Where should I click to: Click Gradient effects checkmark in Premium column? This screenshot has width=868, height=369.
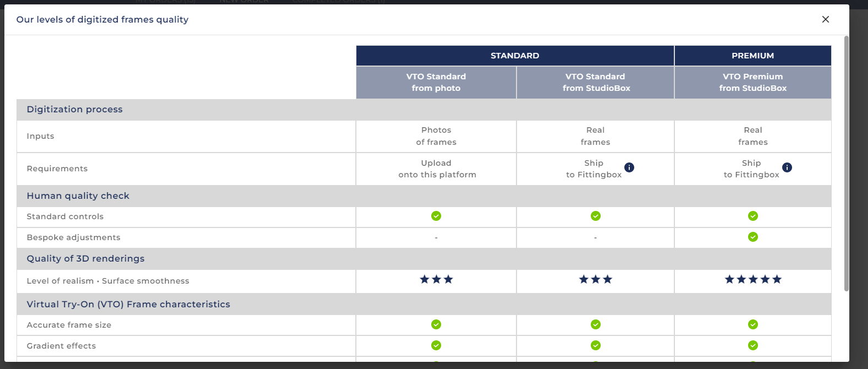(753, 345)
